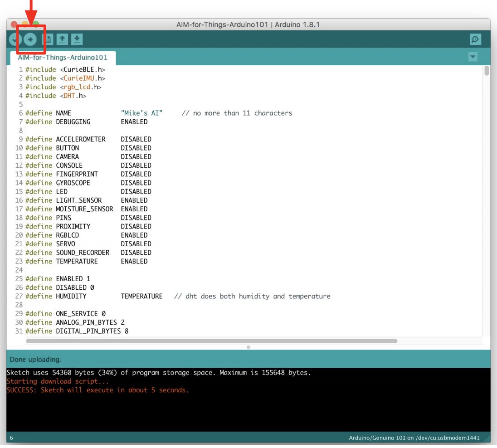Click line number 24 in the gutter
The height and width of the screenshot is (448, 497).
coord(19,270)
